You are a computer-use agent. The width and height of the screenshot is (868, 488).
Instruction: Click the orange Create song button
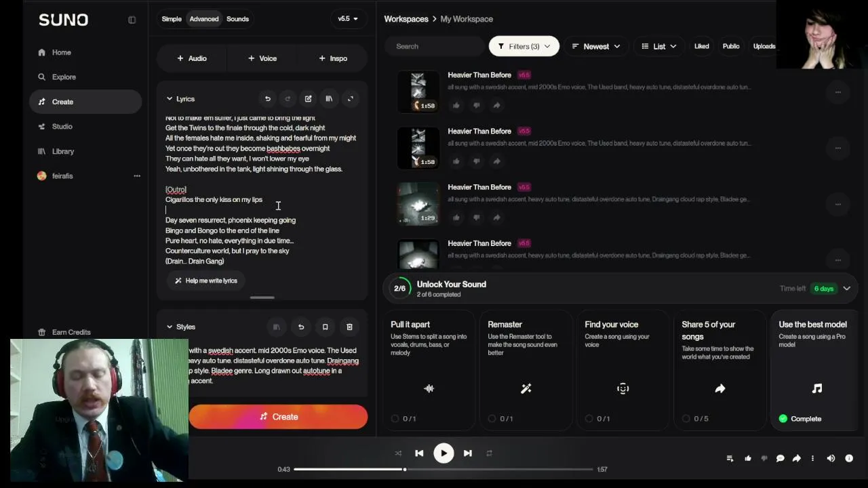(278, 417)
